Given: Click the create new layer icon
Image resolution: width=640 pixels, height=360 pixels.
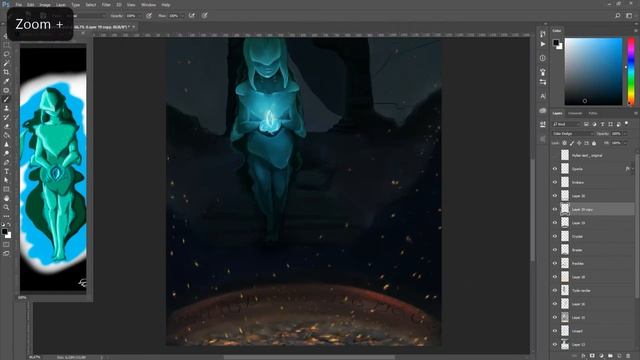Looking at the screenshot, I should [619, 356].
